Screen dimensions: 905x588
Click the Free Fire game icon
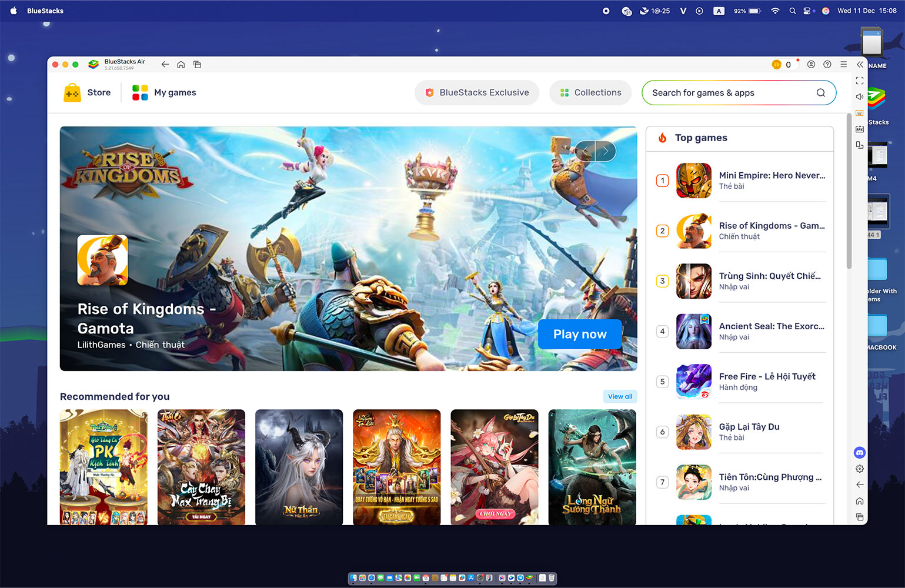tap(694, 382)
